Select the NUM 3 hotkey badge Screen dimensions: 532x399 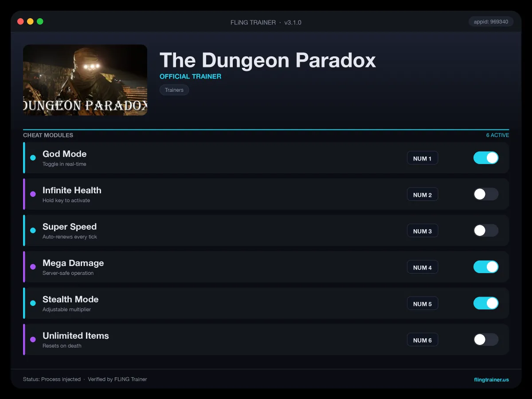(x=422, y=231)
